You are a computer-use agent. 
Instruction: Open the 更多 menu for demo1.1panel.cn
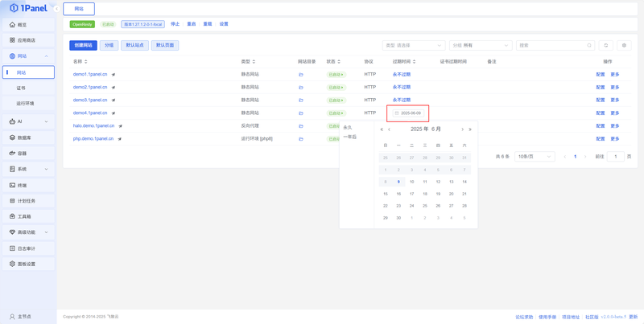click(x=615, y=75)
